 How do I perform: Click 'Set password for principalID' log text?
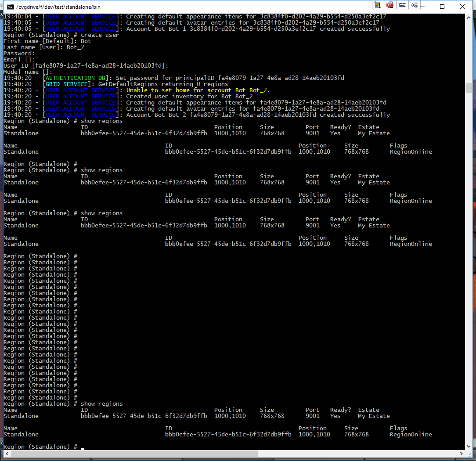click(x=230, y=78)
